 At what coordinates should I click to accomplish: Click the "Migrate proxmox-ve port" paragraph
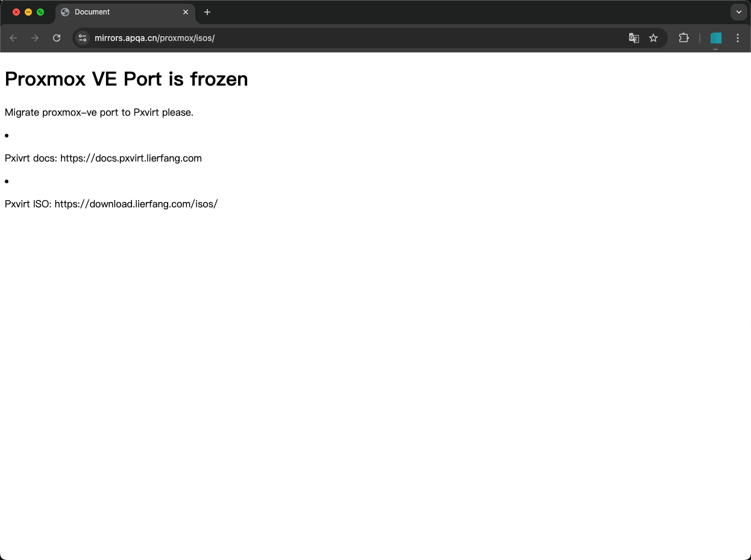tap(99, 112)
